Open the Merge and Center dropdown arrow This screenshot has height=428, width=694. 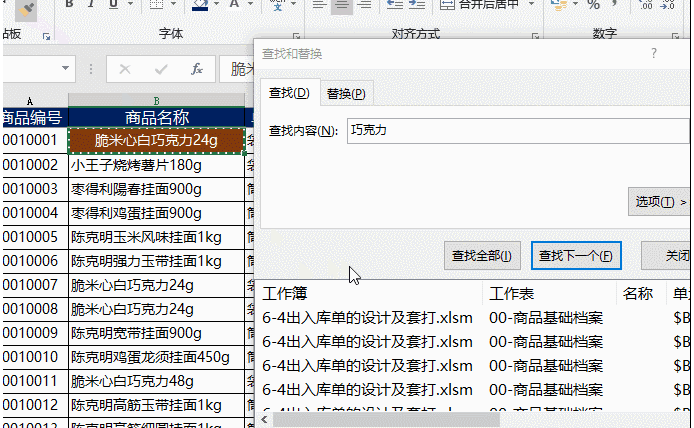(532, 4)
